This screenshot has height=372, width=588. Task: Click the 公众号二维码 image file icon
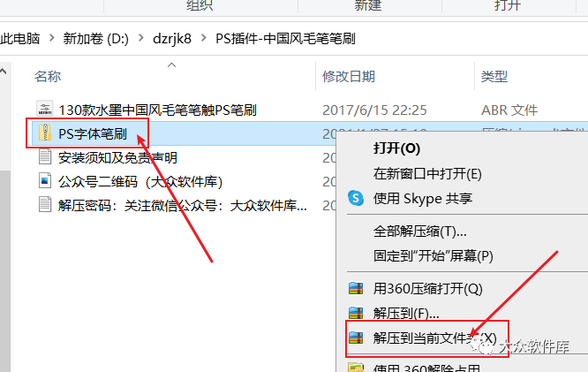point(45,180)
